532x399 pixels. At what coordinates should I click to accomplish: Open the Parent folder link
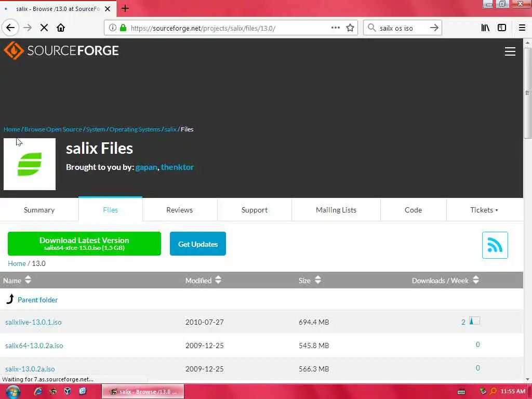tap(37, 300)
